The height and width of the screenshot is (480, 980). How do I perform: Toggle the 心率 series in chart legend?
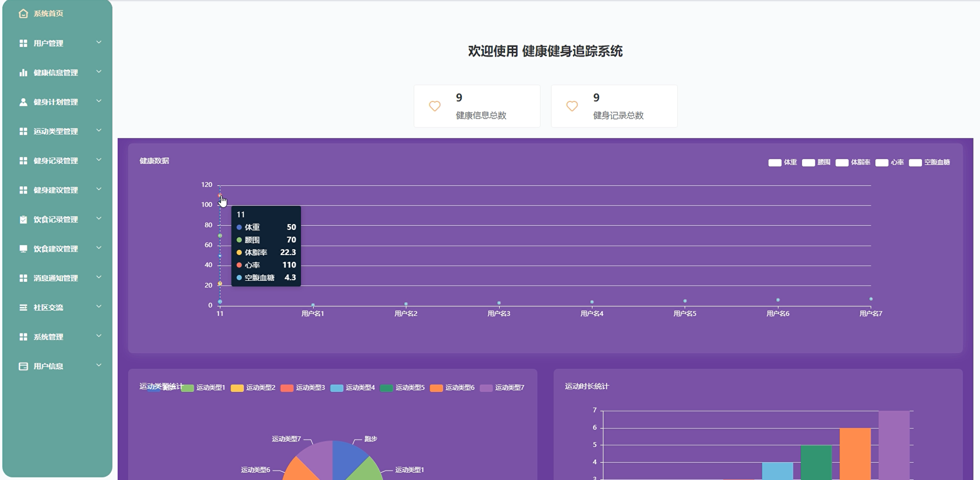pos(889,162)
